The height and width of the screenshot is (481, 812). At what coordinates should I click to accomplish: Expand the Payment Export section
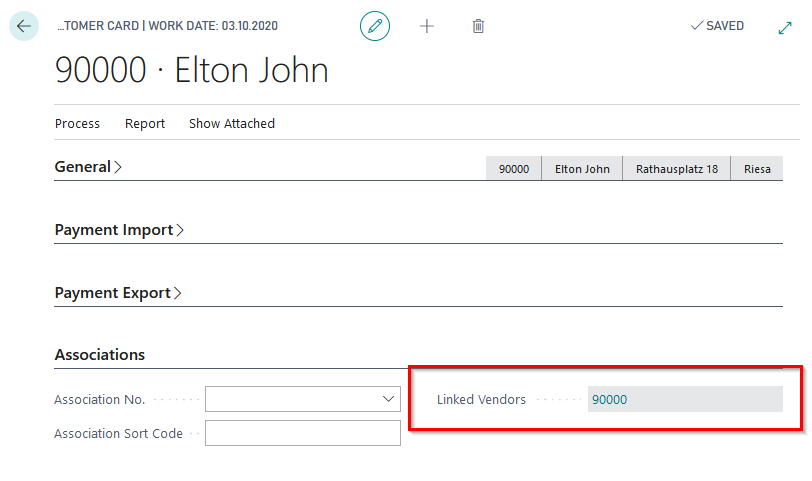118,293
